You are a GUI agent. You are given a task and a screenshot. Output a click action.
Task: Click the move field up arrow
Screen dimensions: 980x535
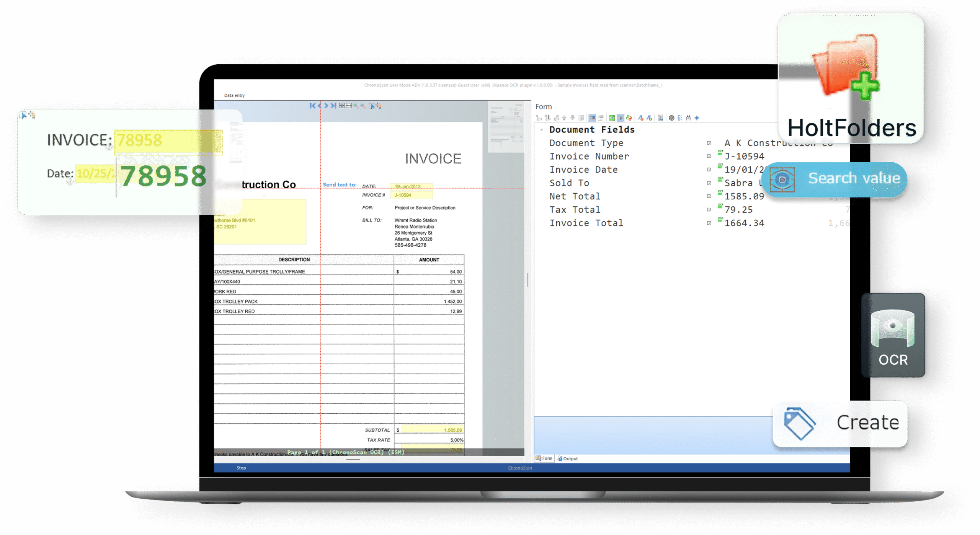pyautogui.click(x=564, y=118)
